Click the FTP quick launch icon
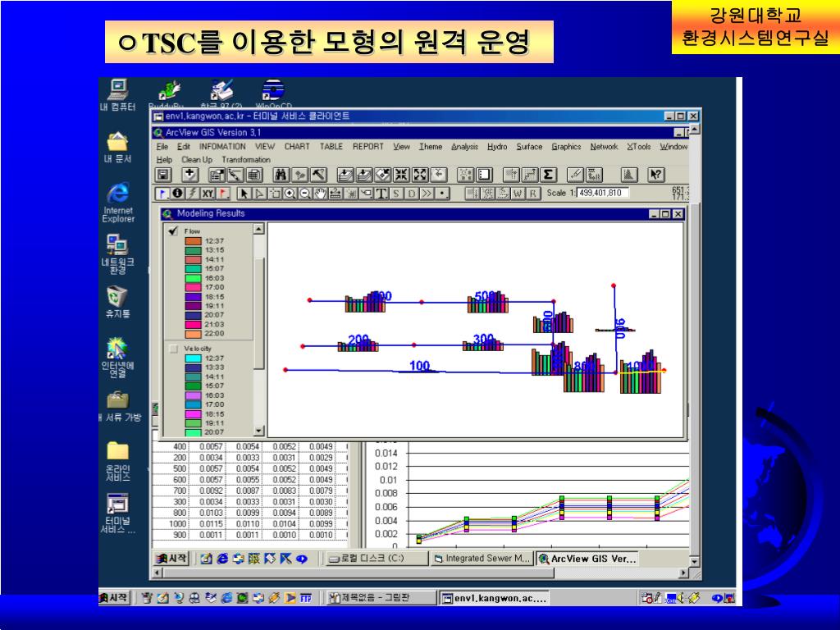The width and height of the screenshot is (840, 630). coord(305,598)
